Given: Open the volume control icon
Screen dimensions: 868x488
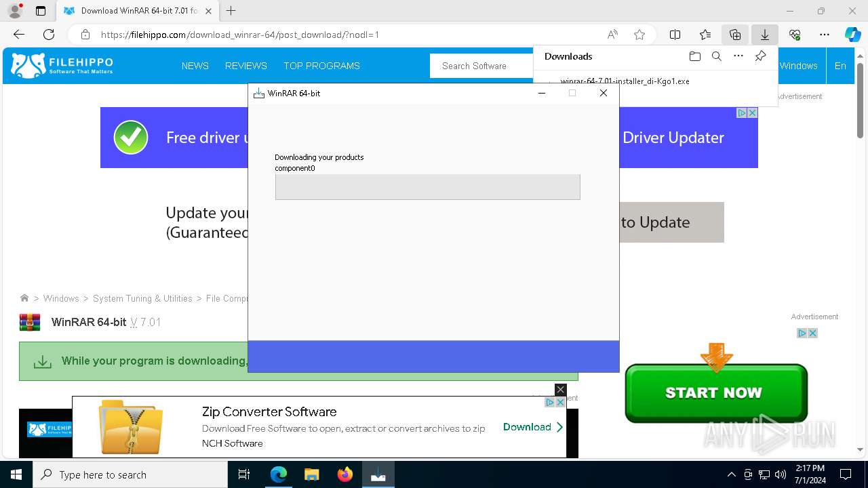Looking at the screenshot, I should [x=781, y=474].
